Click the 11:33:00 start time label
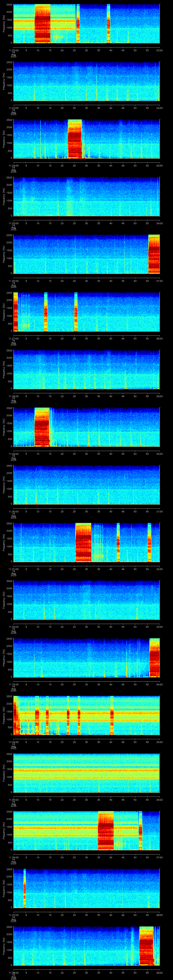 pyautogui.click(x=13, y=684)
